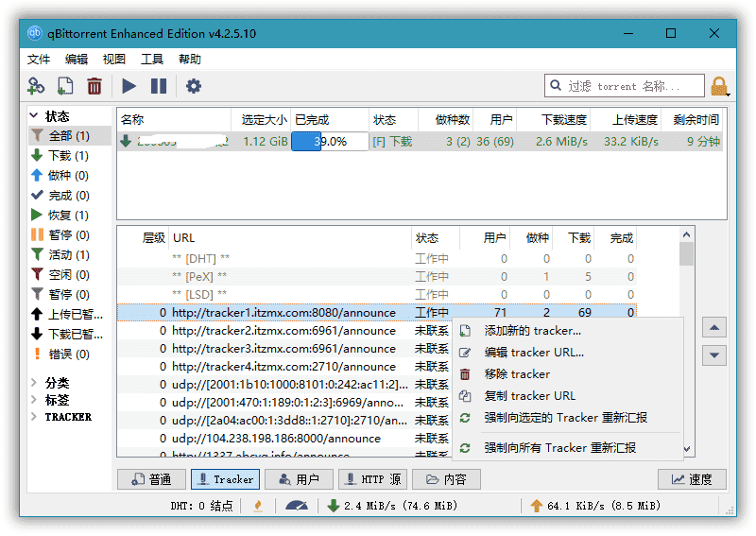Click the flame icon in status bar

click(258, 506)
